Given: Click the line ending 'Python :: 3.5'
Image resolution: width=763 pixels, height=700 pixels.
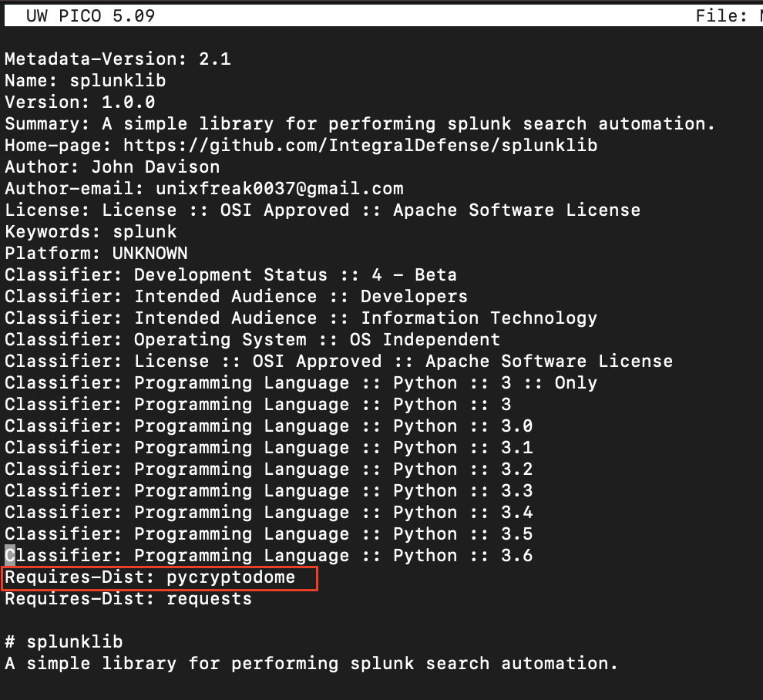Looking at the screenshot, I should coord(269,534).
